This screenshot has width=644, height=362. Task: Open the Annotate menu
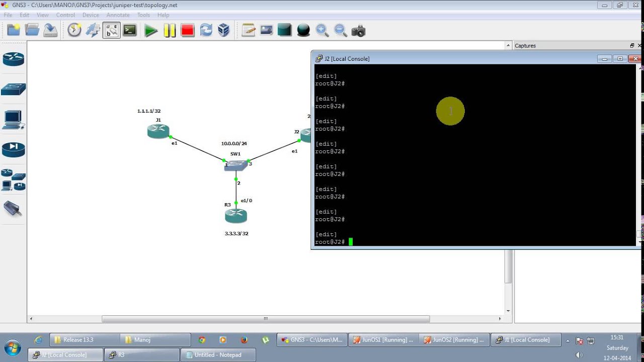118,15
